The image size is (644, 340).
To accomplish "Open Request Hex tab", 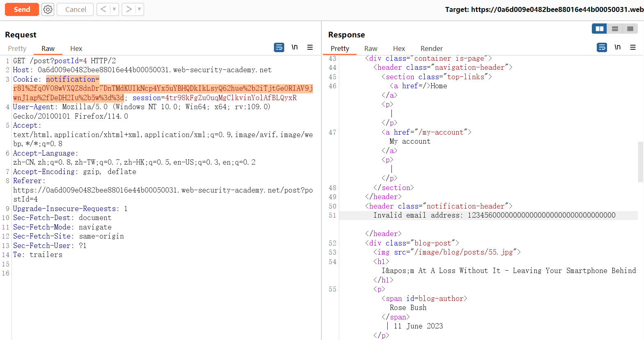I will (x=76, y=48).
